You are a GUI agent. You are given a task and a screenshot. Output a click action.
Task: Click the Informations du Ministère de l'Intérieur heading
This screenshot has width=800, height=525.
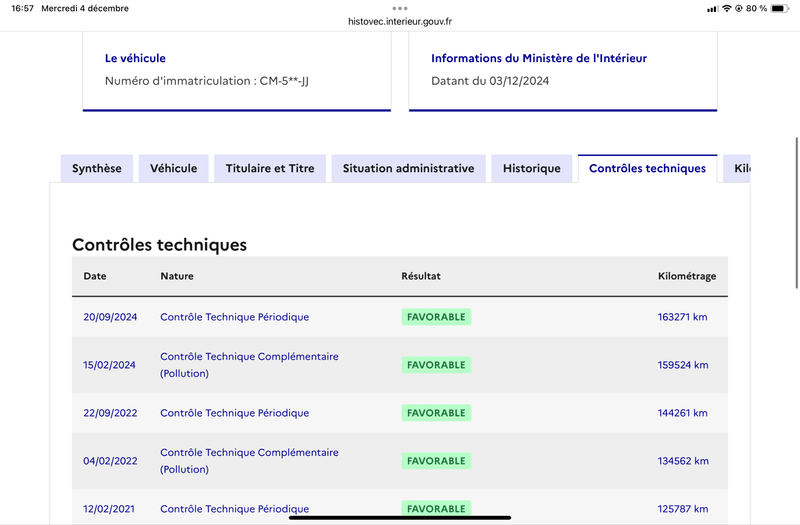539,58
